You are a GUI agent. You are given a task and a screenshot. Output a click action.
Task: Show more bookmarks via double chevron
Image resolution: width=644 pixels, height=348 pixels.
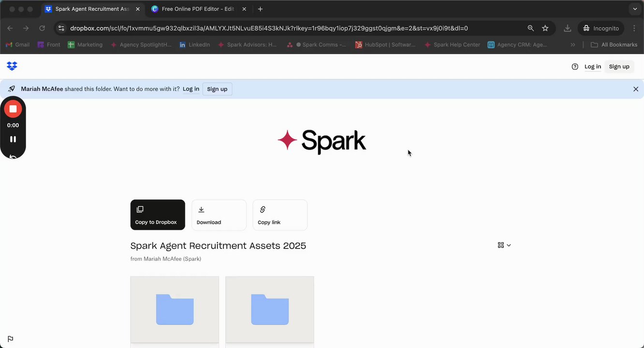[573, 44]
